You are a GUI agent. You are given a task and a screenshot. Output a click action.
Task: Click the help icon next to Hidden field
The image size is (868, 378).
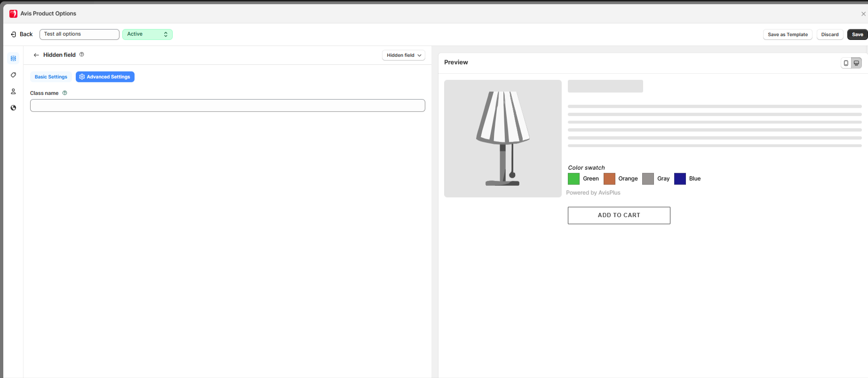(81, 55)
